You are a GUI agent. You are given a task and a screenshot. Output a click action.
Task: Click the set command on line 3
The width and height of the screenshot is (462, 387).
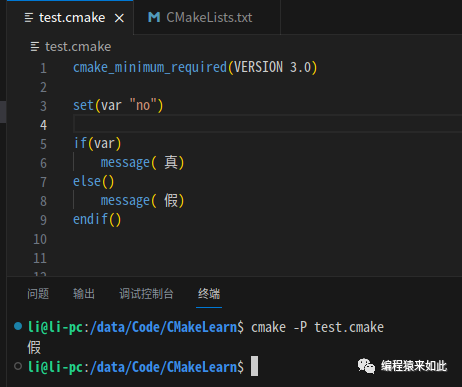(83, 106)
